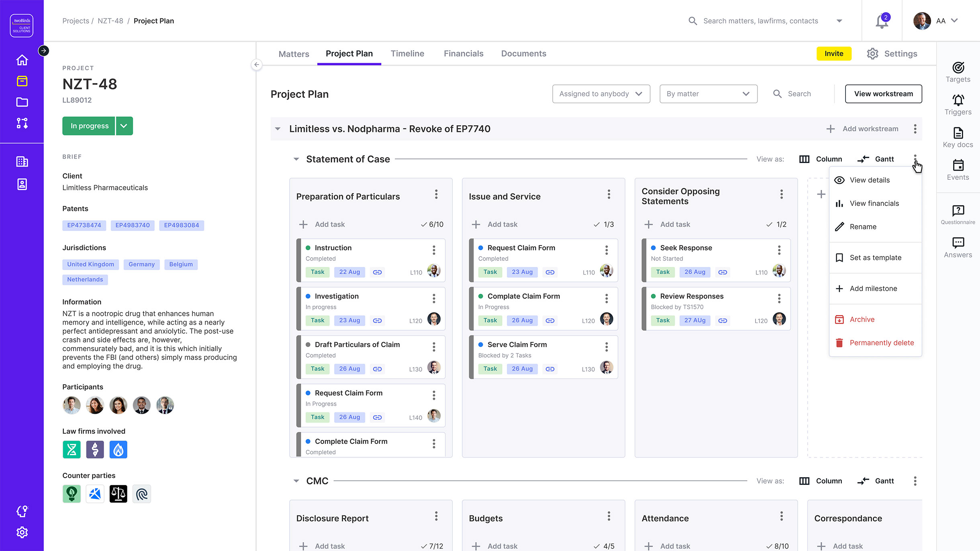980x551 pixels.
Task: Open the lightbulb insights icon in sidebar
Action: click(x=22, y=511)
